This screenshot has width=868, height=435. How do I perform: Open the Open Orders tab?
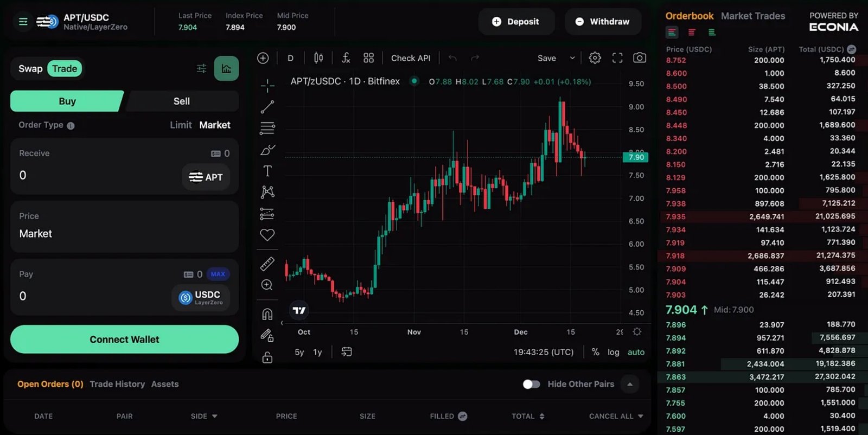tap(50, 384)
